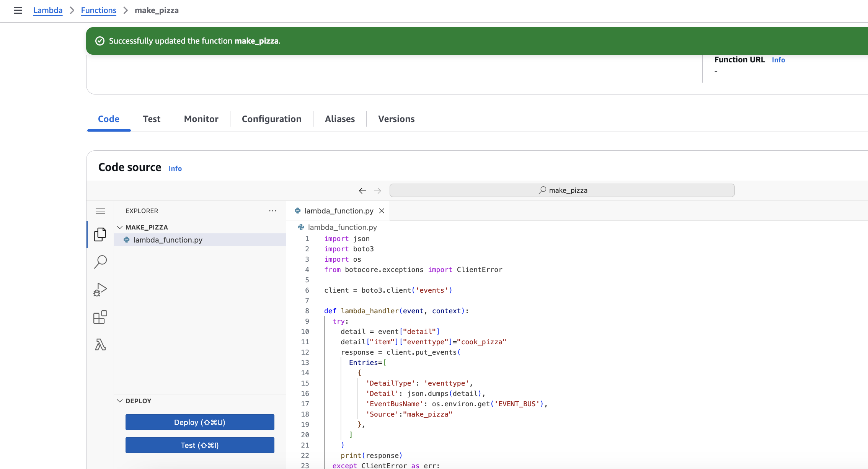Collapse the DEPLOY section

pyautogui.click(x=120, y=401)
